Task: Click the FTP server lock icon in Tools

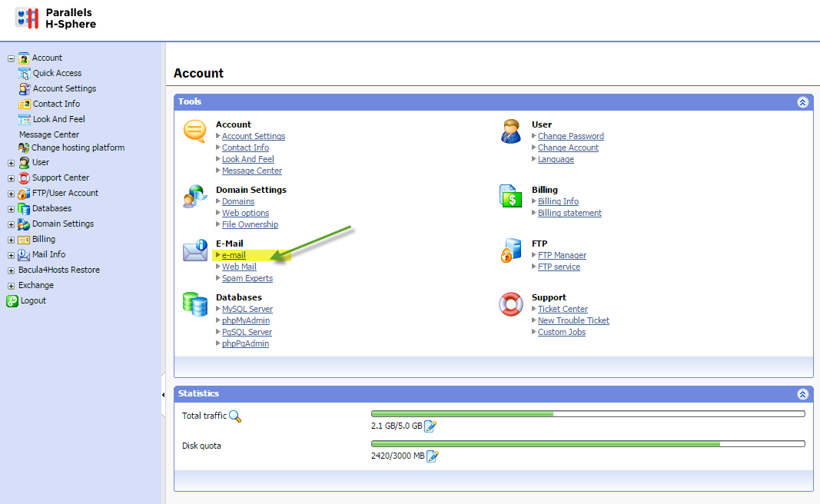Action: click(511, 250)
